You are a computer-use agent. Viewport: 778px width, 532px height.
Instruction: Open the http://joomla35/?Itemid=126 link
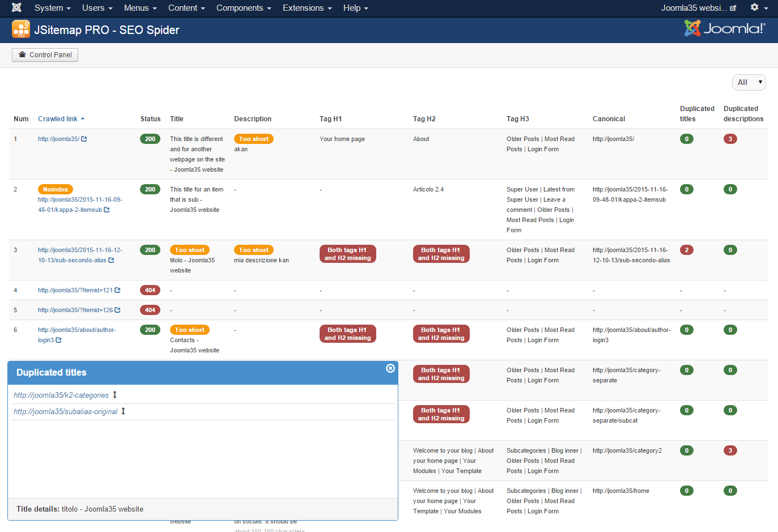coord(75,310)
